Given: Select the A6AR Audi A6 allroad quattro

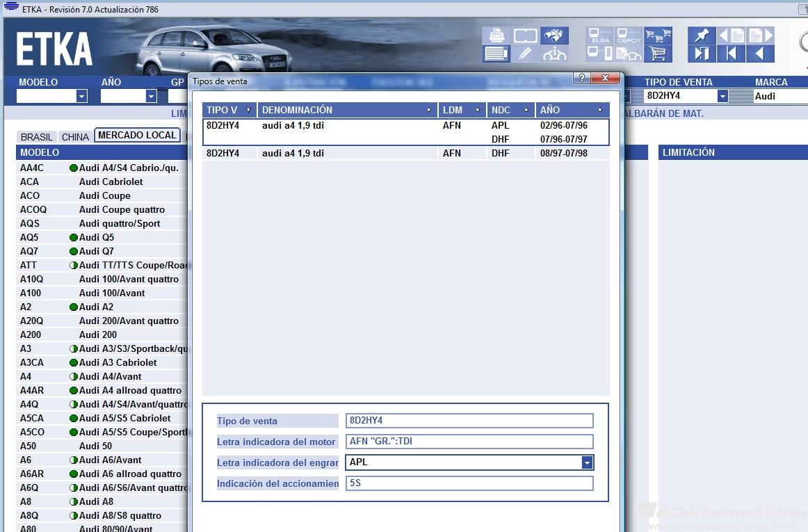Looking at the screenshot, I should point(103,474).
